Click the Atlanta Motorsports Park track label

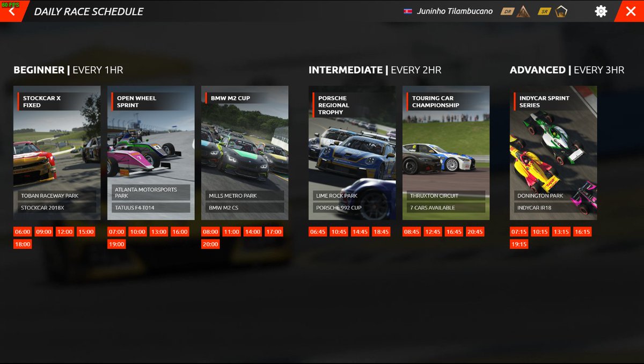[151, 192]
